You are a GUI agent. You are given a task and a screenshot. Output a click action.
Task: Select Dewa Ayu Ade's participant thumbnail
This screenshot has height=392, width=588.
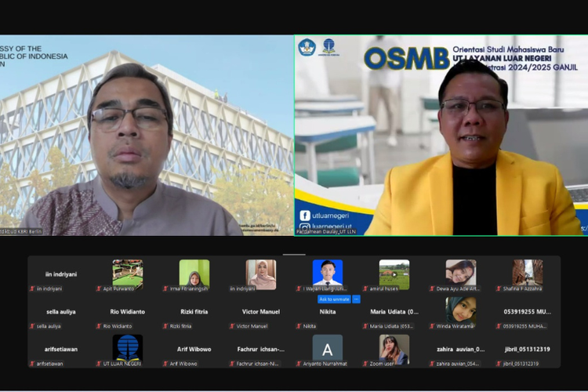click(x=461, y=274)
